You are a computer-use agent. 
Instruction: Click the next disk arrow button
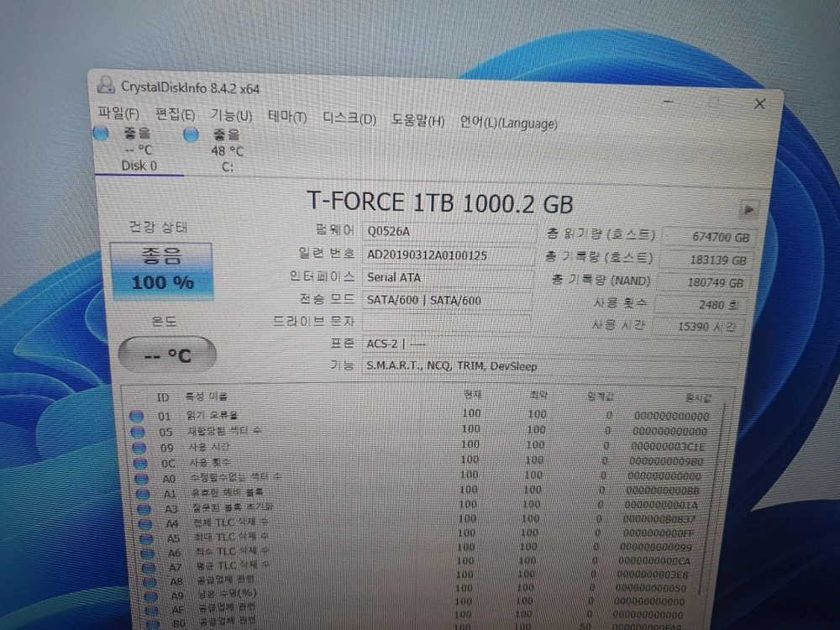pyautogui.click(x=748, y=209)
